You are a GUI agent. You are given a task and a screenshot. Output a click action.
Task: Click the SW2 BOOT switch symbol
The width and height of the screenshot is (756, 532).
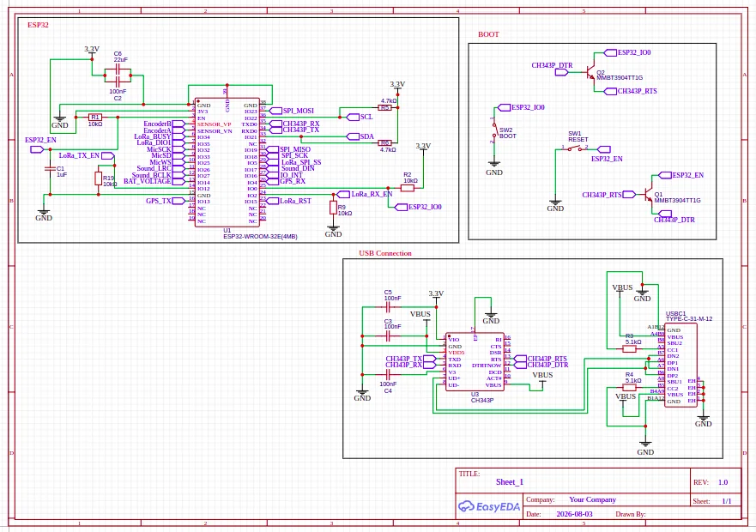[x=494, y=130]
